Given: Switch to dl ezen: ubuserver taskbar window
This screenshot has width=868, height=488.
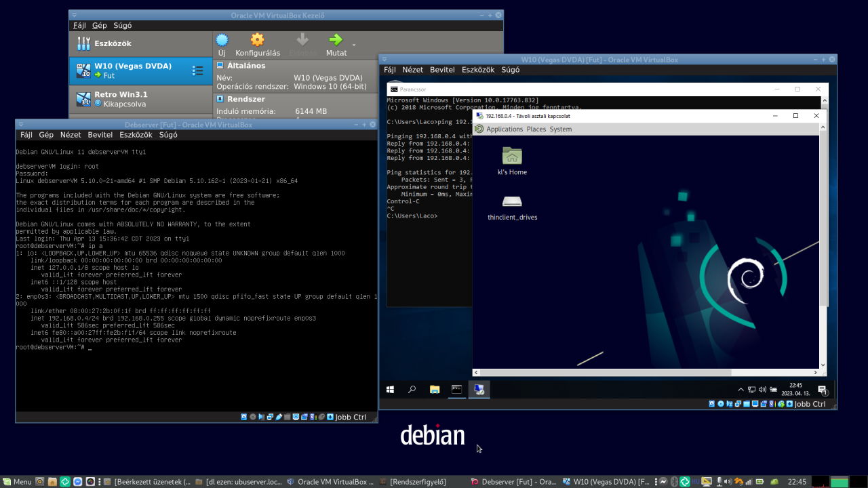Looking at the screenshot, I should (x=238, y=482).
